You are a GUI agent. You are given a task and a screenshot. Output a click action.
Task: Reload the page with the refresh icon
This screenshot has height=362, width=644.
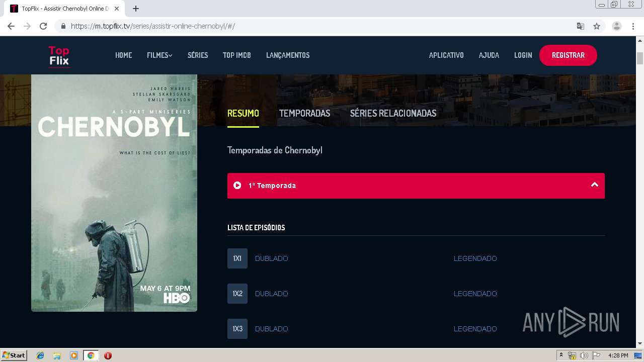click(x=43, y=26)
